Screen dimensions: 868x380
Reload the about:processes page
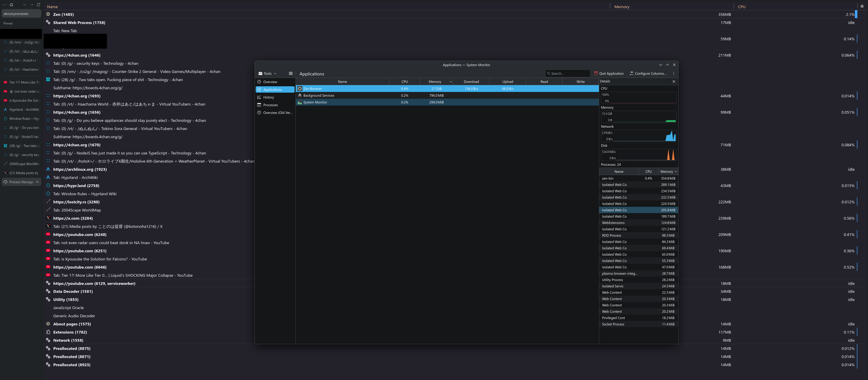tap(38, 5)
